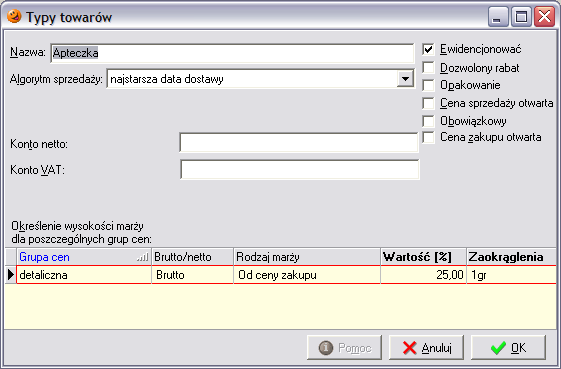Maximize the Typy towarów window
561x369 pixels.
[x=521, y=17]
